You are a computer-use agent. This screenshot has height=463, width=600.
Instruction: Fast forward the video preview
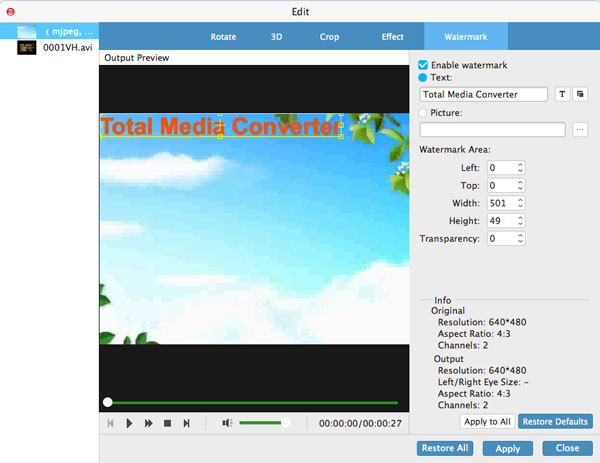tap(148, 423)
